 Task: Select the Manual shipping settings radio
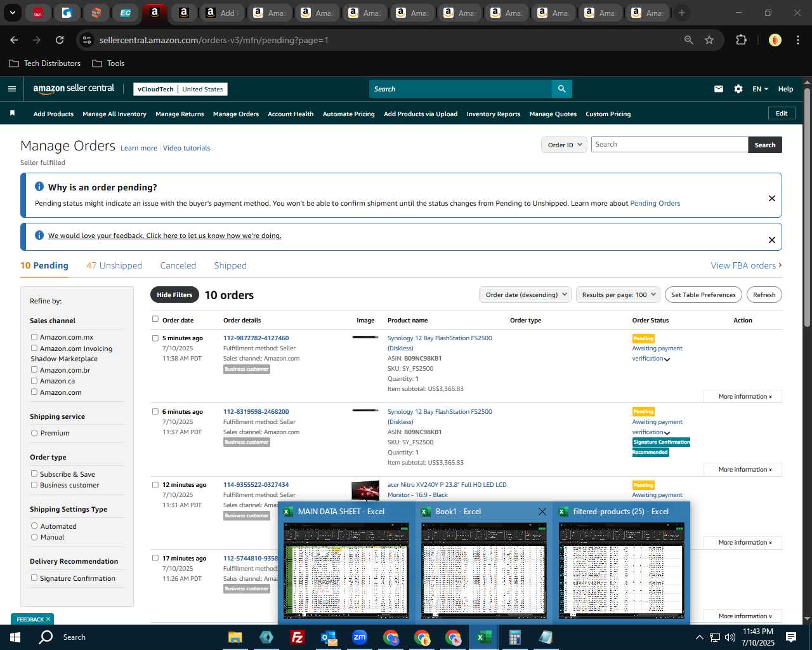[34, 537]
